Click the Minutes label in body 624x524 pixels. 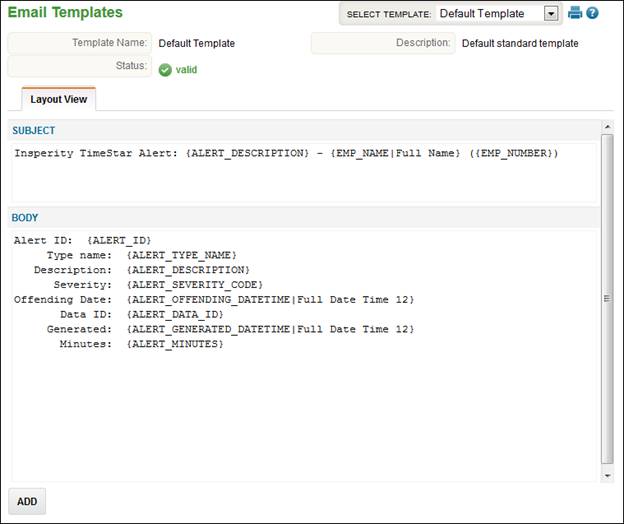pos(86,344)
